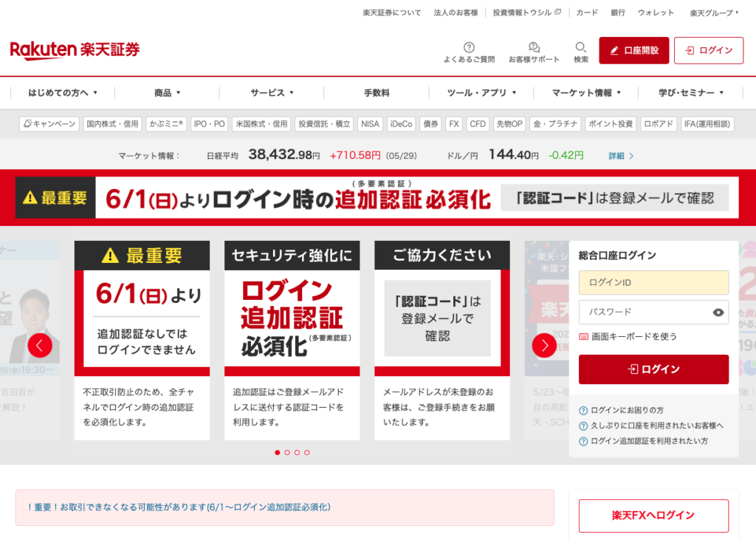Show previous carousel slide arrow
Viewport: 756px width, 540px height.
[x=40, y=346]
